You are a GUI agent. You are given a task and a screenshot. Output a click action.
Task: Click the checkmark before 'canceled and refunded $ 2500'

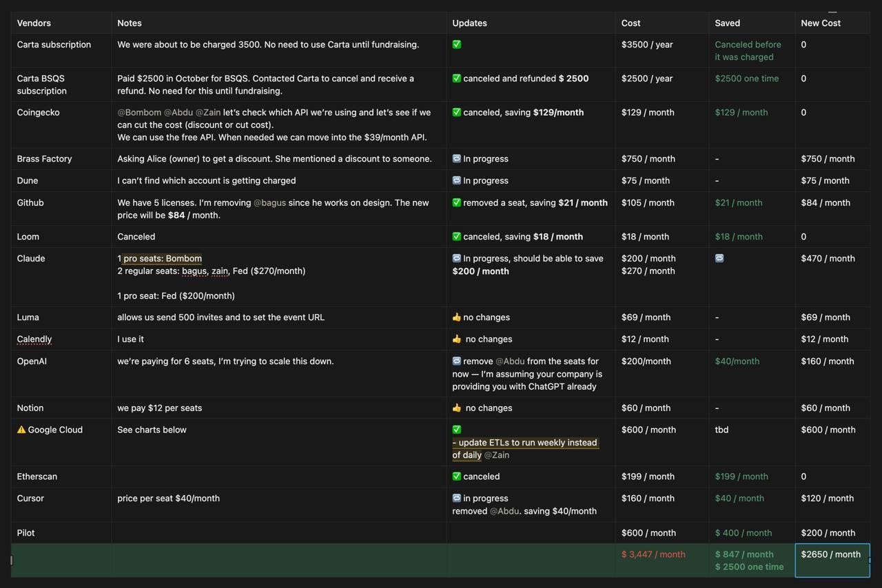pyautogui.click(x=456, y=78)
